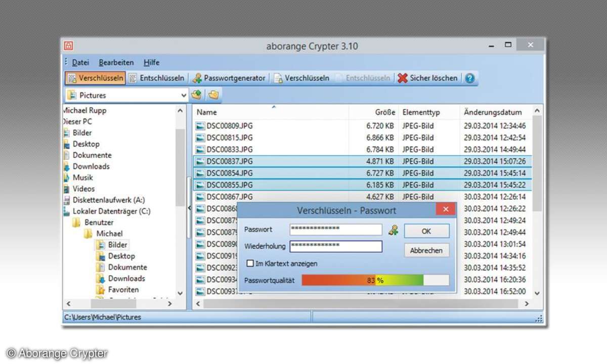Click the Passwortqualität 83% bar
Viewport: 607px width, 364px height.
pos(375,280)
